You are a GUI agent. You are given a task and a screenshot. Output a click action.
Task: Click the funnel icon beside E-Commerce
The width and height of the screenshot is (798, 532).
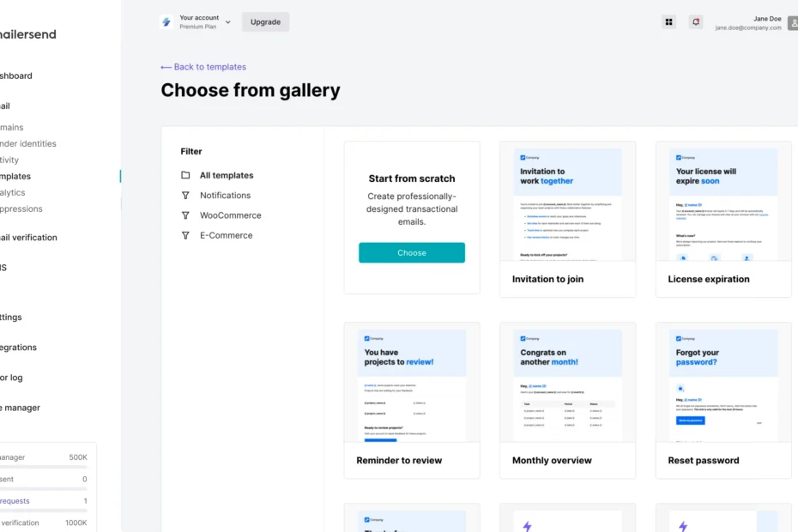pyautogui.click(x=185, y=236)
